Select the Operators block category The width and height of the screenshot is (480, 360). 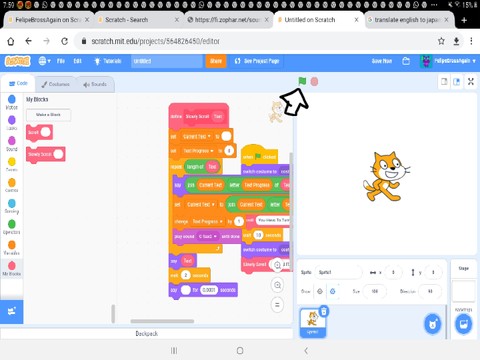[12, 227]
